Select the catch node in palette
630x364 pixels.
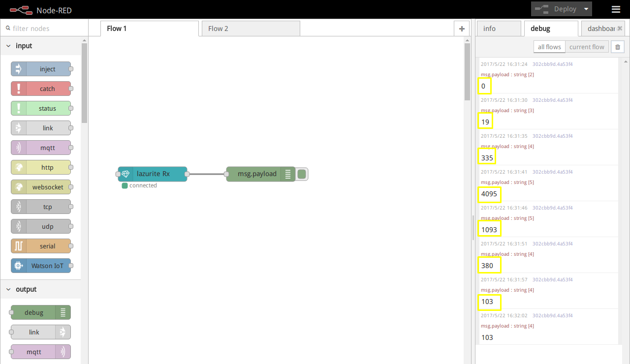tap(41, 89)
